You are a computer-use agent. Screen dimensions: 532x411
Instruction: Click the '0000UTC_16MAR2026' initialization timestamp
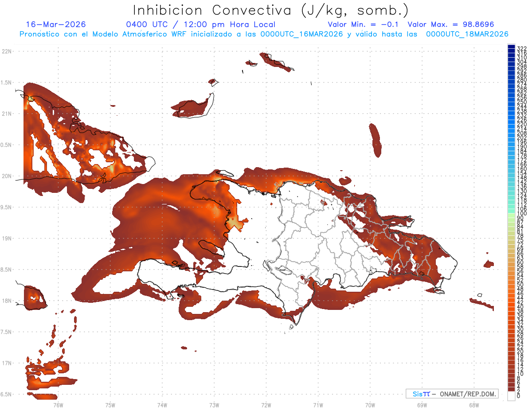[x=301, y=34]
